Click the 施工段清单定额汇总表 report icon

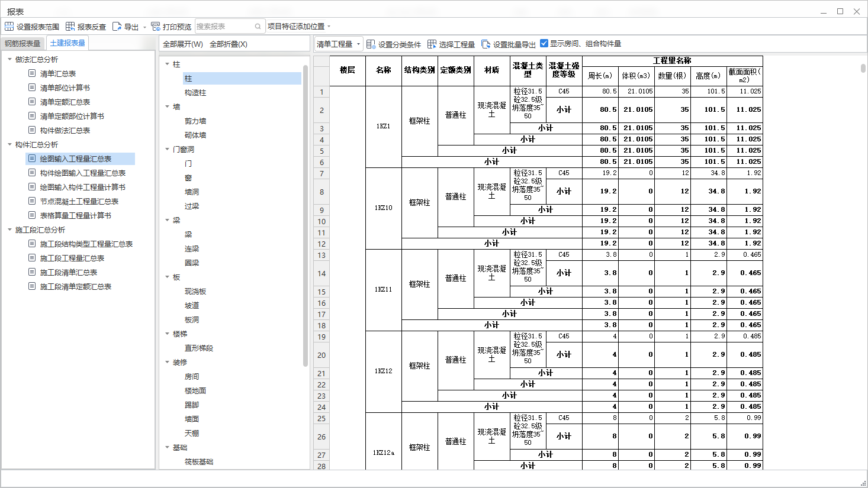pos(32,286)
